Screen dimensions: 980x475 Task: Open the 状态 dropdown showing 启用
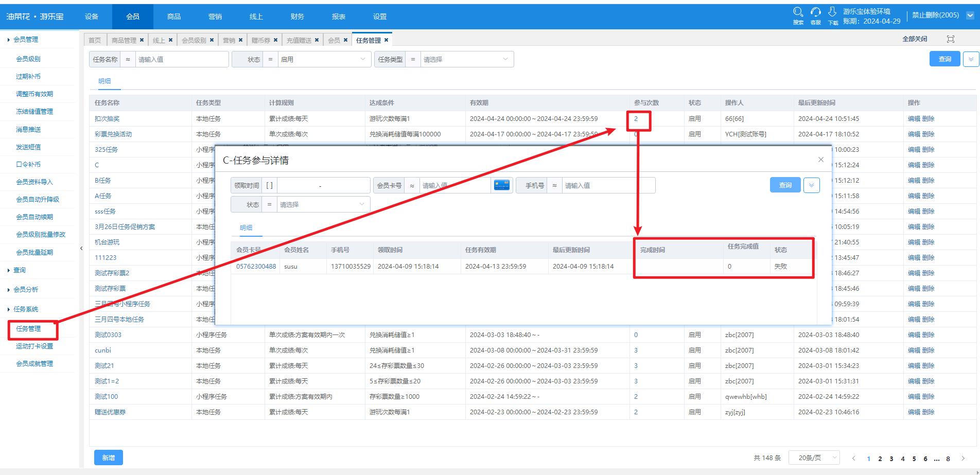click(x=324, y=59)
